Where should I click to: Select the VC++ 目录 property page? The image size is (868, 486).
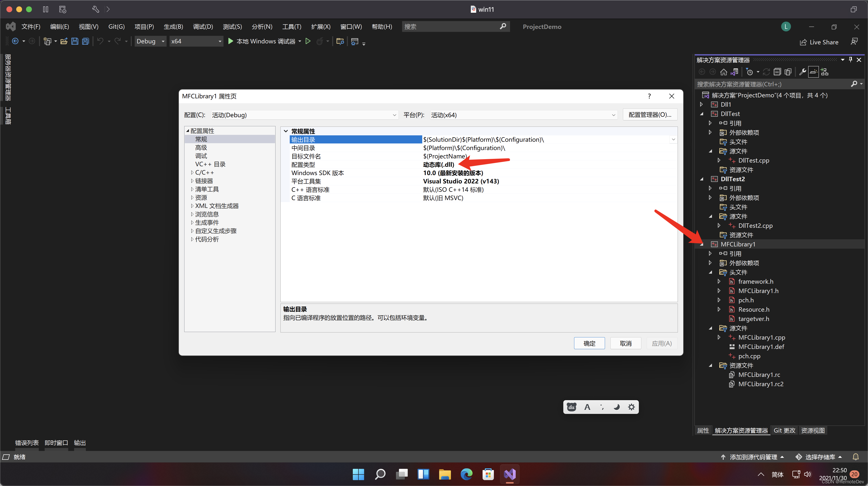(x=210, y=164)
